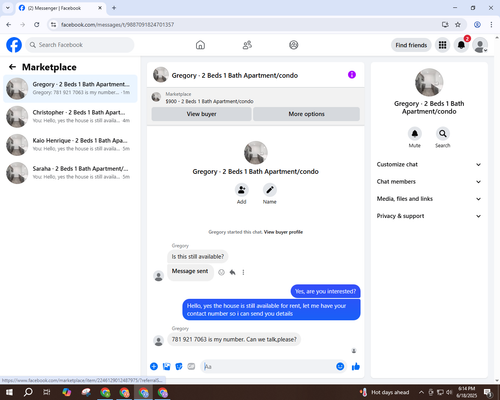
Task: Open a new browser tab
Action: 114,8
